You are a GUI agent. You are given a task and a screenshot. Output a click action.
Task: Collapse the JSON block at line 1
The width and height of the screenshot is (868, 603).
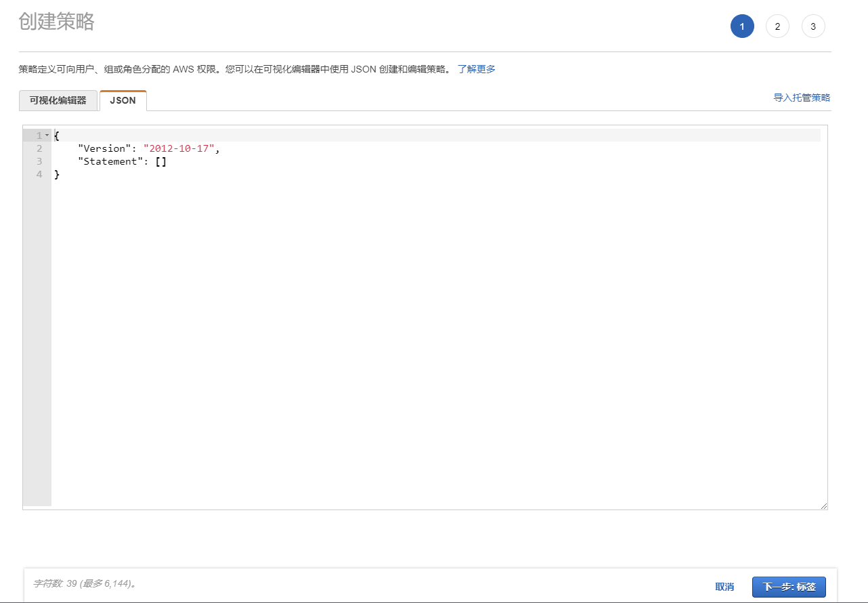(x=47, y=136)
